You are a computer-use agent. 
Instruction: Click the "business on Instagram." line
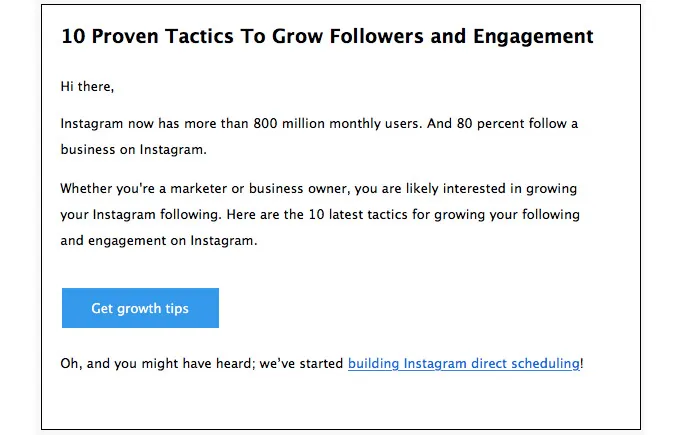(x=133, y=150)
